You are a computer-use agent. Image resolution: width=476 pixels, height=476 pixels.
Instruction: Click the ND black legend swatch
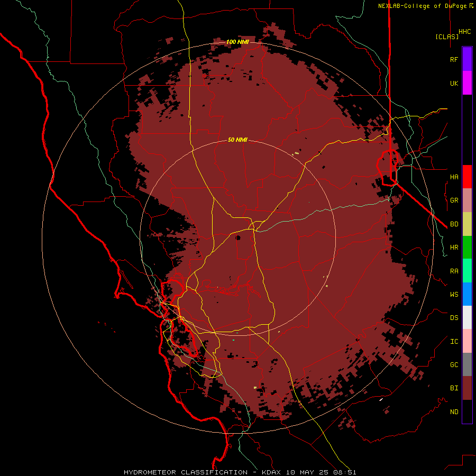467,411
